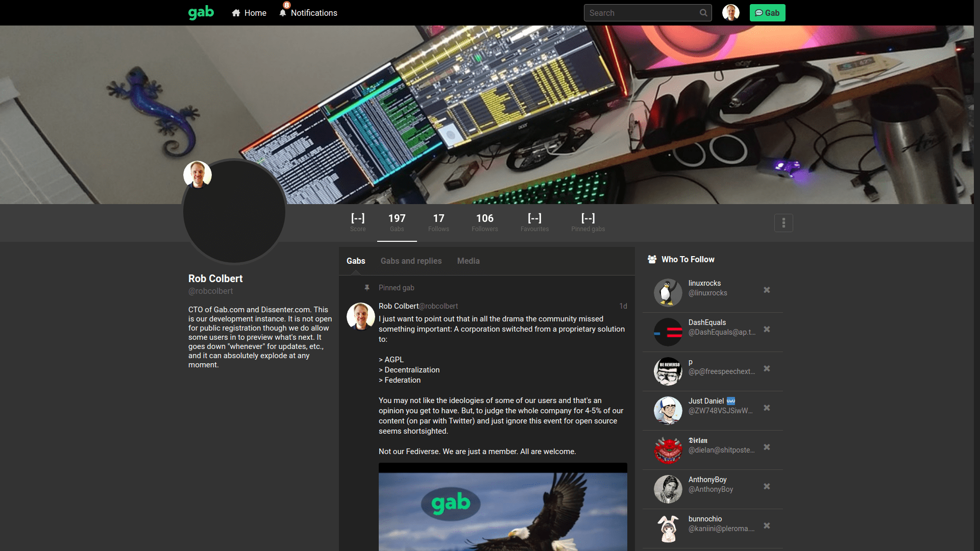
Task: Click the small profile avatar over the dark circle
Action: tap(198, 174)
